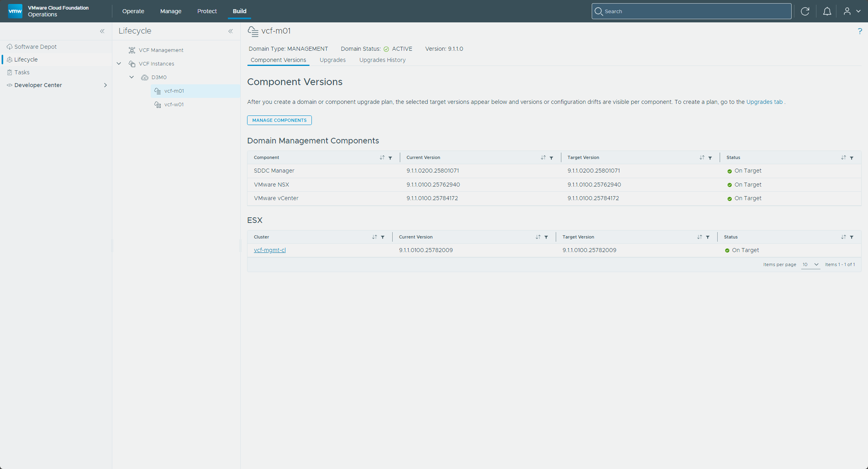Open the Operate menu
The image size is (868, 469).
[133, 11]
